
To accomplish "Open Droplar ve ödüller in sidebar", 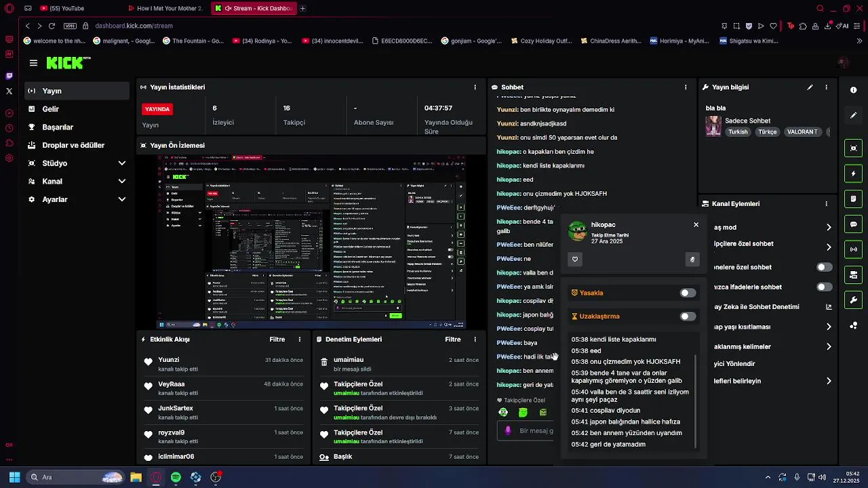I will pos(77,146).
